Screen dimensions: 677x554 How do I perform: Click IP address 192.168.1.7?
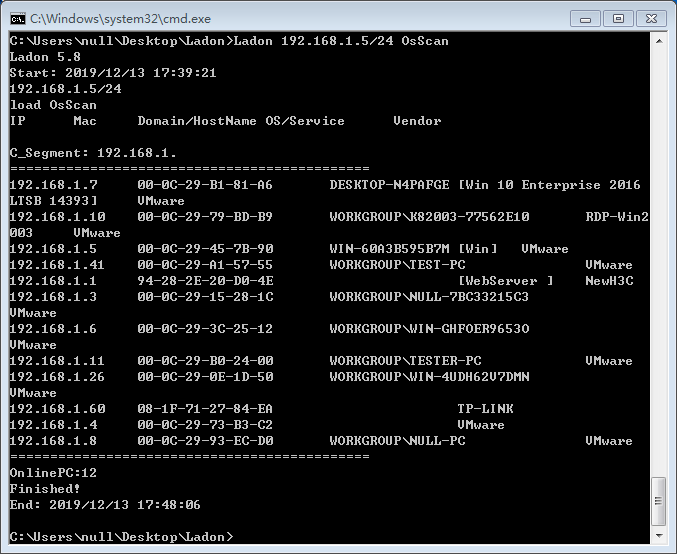click(54, 185)
